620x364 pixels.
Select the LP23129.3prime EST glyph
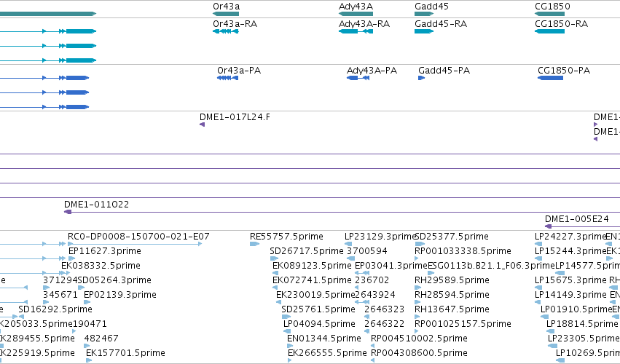(x=348, y=244)
